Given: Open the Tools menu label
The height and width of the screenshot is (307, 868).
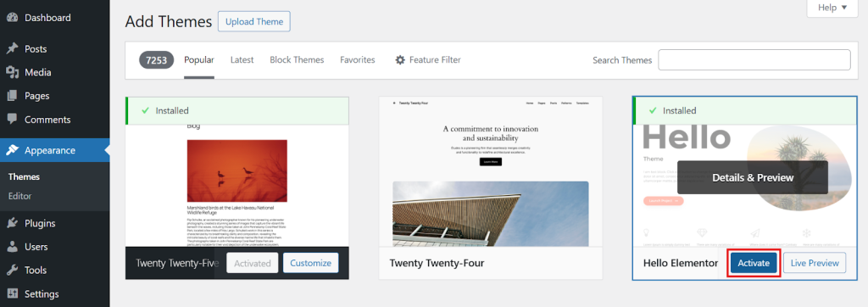Looking at the screenshot, I should point(36,271).
